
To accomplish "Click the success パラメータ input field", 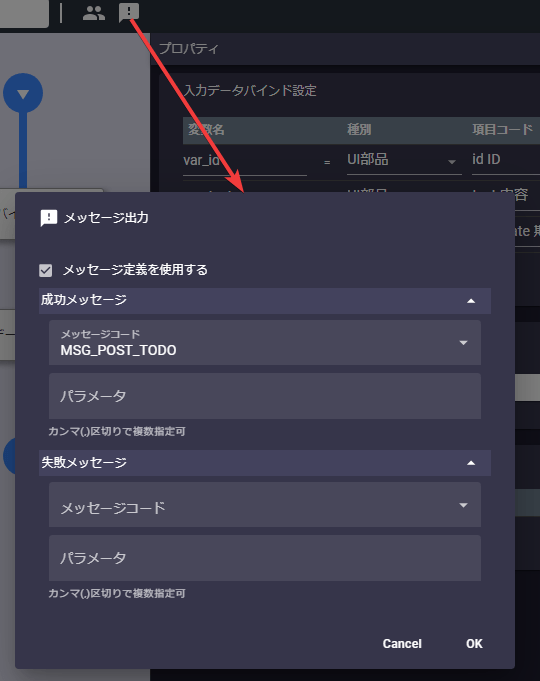I will click(x=265, y=396).
